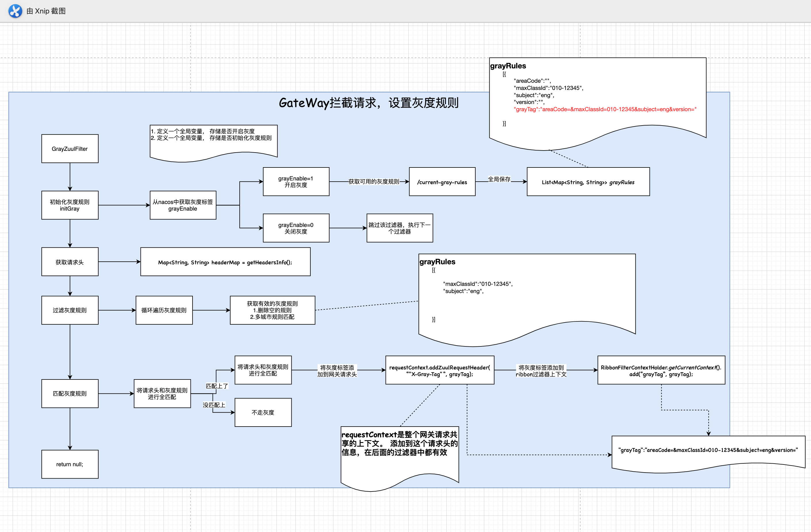Viewport: 811px width, 532px height.
Task: Click the requestContext.addZuulRequestHeader box
Action: (x=440, y=371)
